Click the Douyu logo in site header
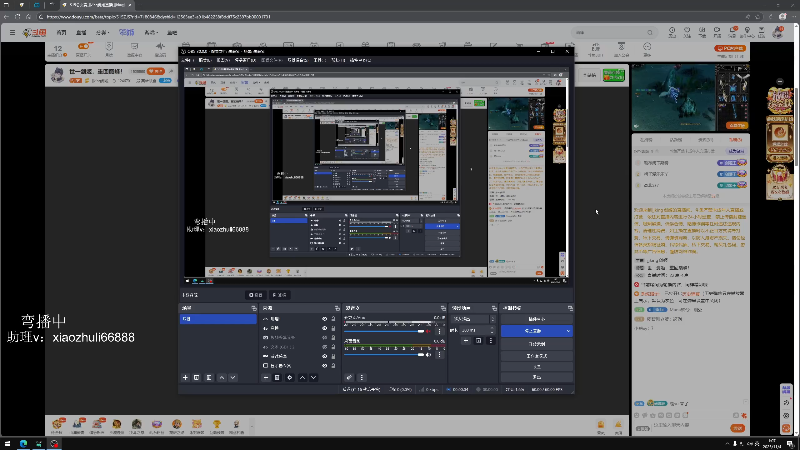The height and width of the screenshot is (450, 800). [35, 33]
